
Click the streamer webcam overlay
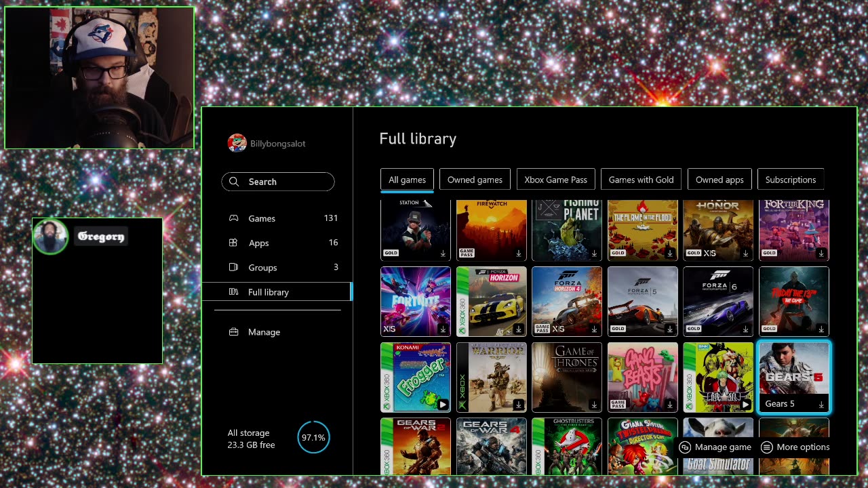coord(99,78)
